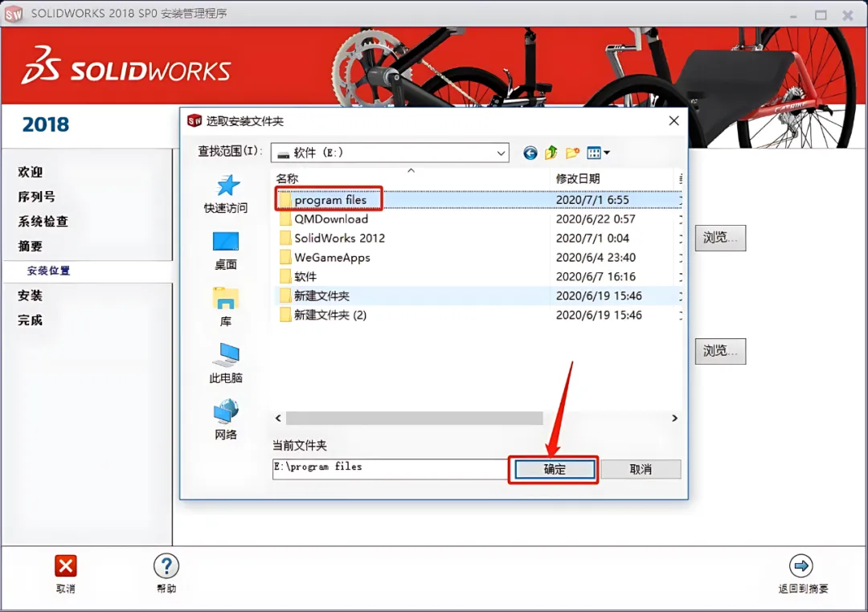
Task: Go up one folder level icon
Action: point(551,153)
